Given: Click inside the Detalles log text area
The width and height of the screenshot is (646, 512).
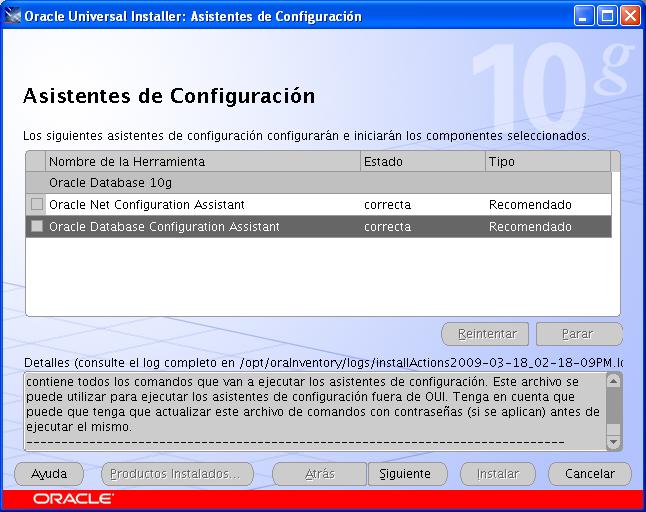Looking at the screenshot, I should coord(315,411).
